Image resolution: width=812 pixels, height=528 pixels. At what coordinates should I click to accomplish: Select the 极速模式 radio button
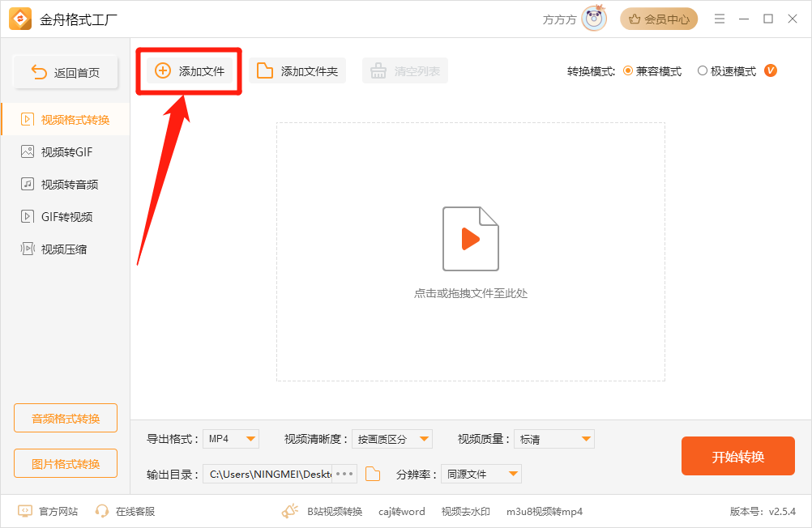(702, 71)
